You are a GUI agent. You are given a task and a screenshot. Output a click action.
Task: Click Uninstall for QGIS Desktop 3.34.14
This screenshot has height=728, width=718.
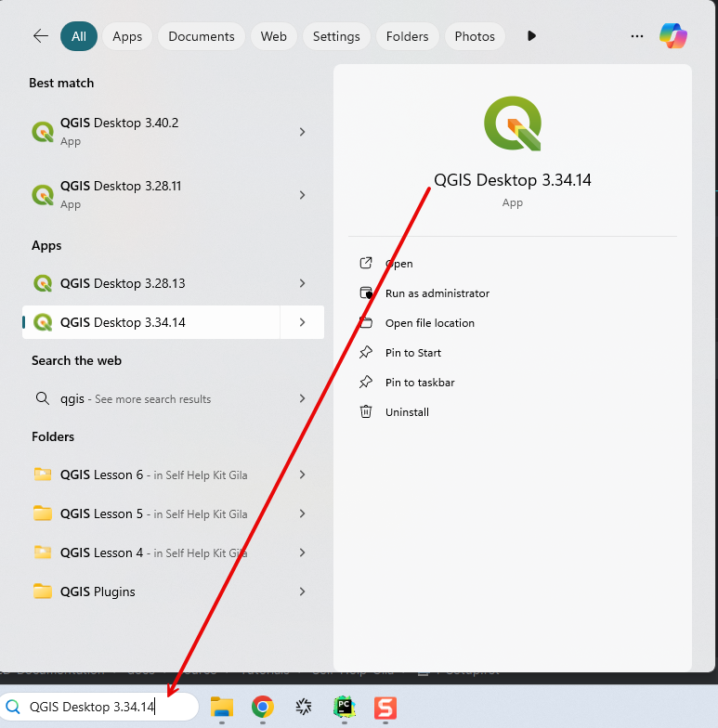coord(407,412)
